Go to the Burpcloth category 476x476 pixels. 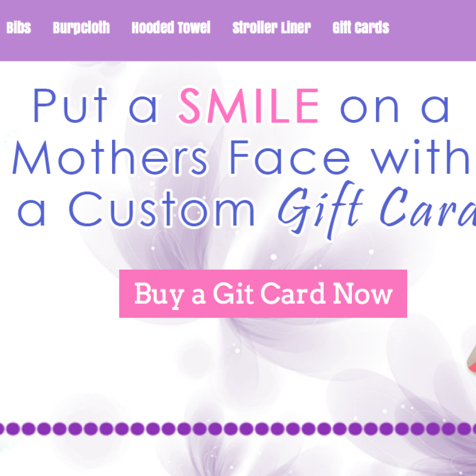click(81, 27)
